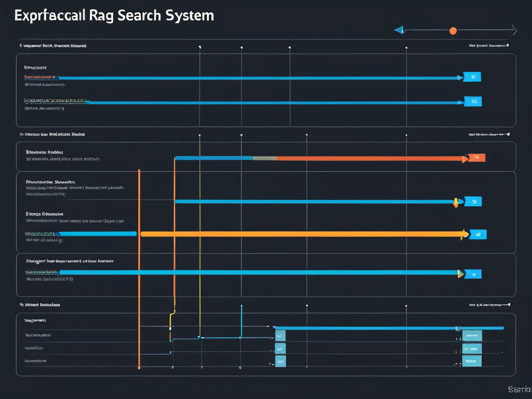Click blue end tag of second top-panel bar
The image size is (532, 399).
[x=473, y=102]
